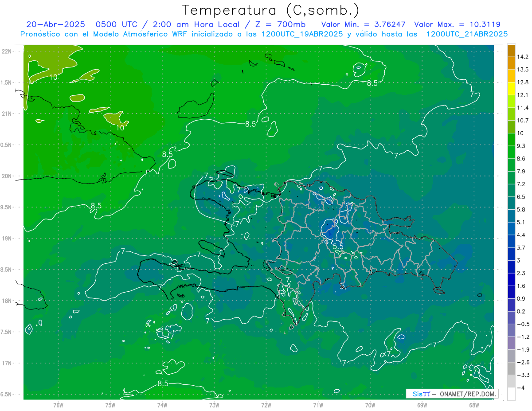Click color bar value '12.8'
The width and height of the screenshot is (532, 411).
pyautogui.click(x=522, y=82)
